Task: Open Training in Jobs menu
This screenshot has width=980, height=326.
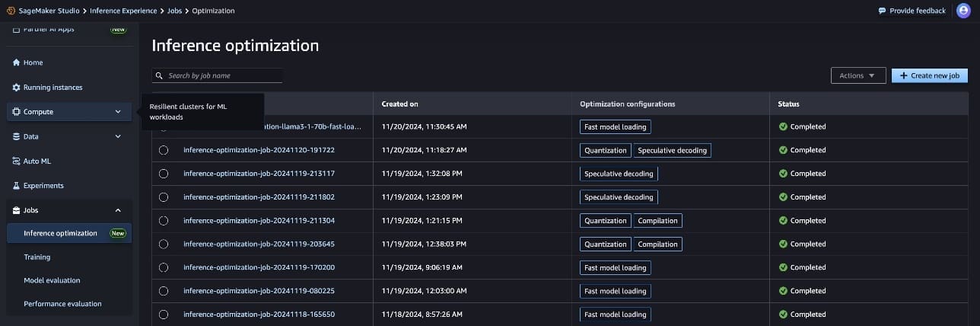Action: (x=37, y=257)
